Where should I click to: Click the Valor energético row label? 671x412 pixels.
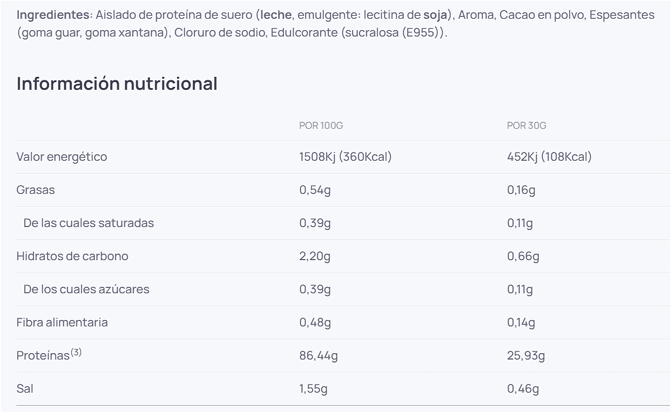[62, 157]
